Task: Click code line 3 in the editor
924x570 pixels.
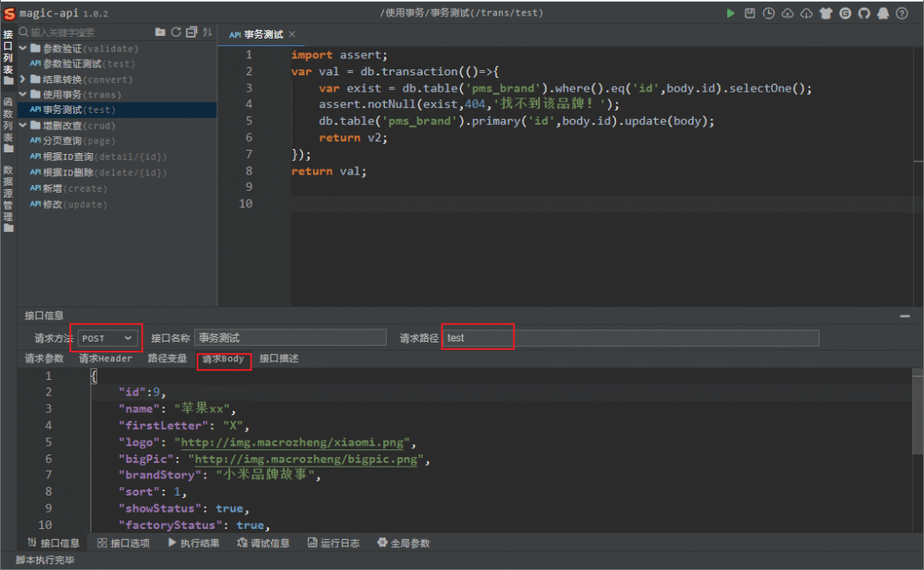Action: 566,88
